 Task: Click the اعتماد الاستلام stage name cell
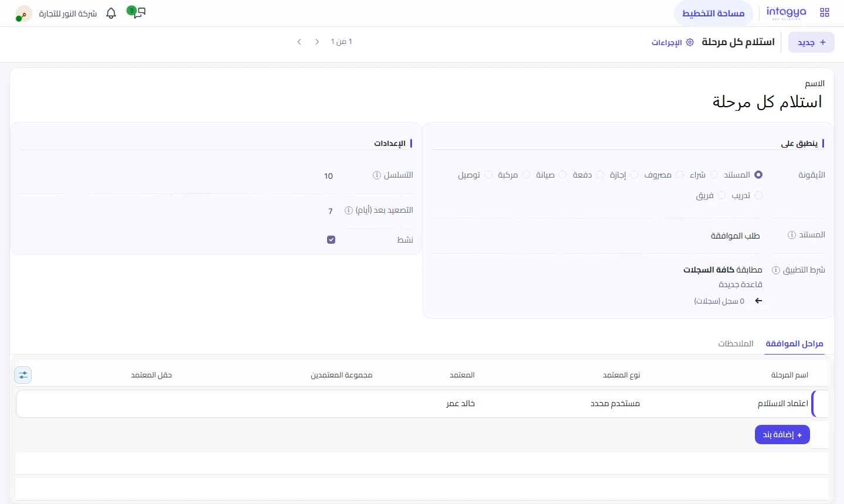[x=783, y=404]
